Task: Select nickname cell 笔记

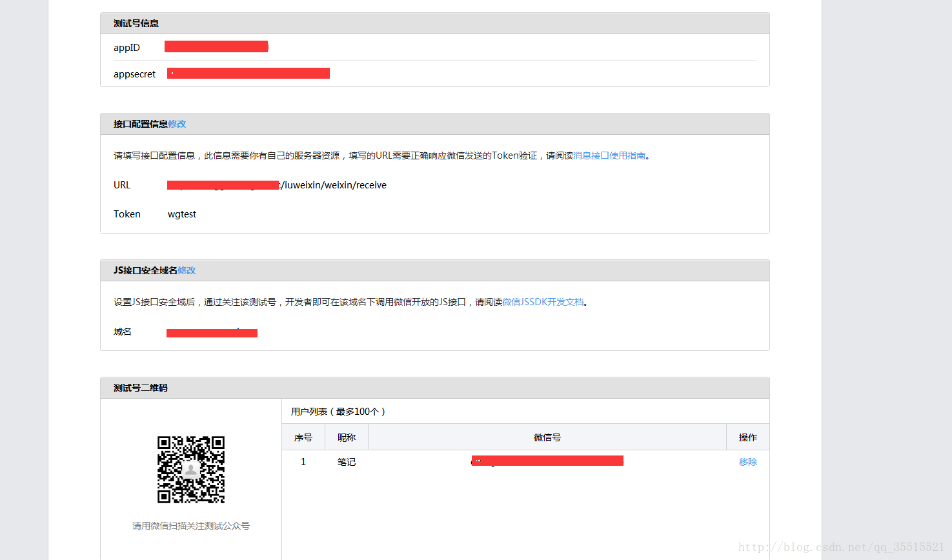Action: (347, 462)
